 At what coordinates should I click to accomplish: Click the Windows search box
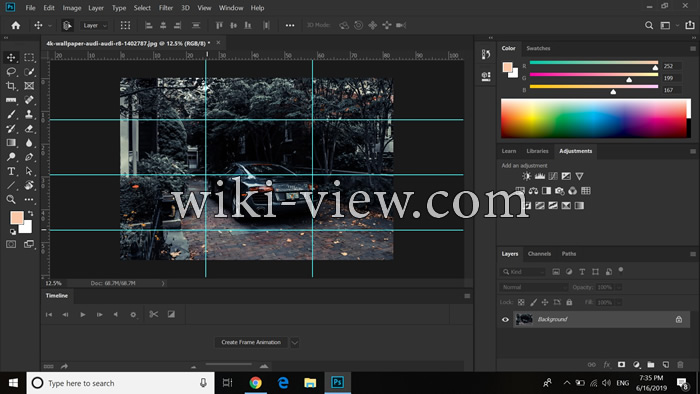coord(121,383)
